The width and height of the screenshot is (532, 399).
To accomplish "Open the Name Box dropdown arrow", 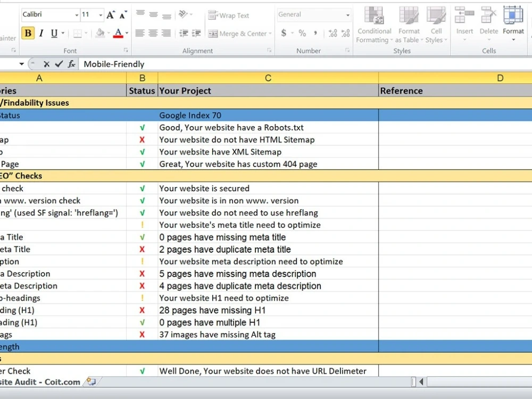I will [x=22, y=64].
